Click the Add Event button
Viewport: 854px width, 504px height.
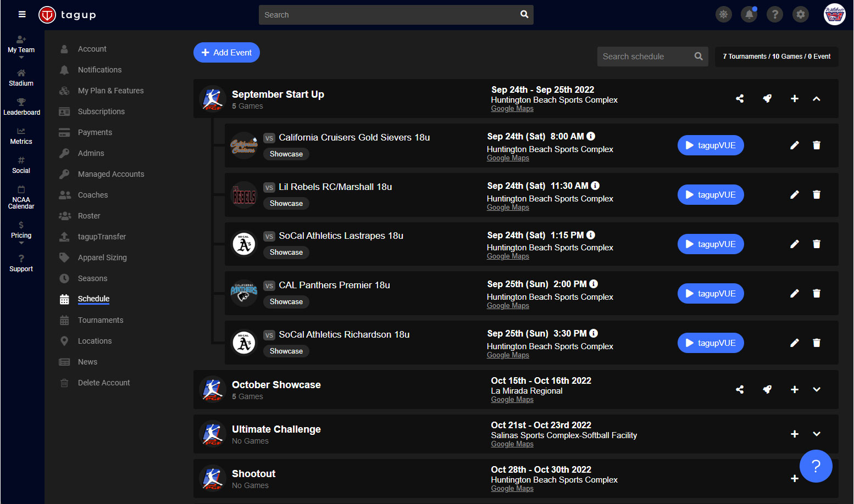click(x=226, y=53)
